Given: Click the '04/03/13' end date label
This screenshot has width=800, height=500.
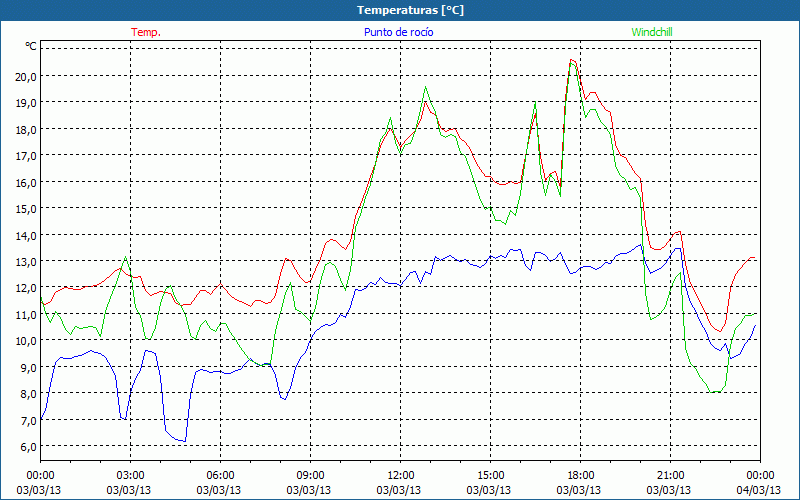Looking at the screenshot, I should 758,490.
